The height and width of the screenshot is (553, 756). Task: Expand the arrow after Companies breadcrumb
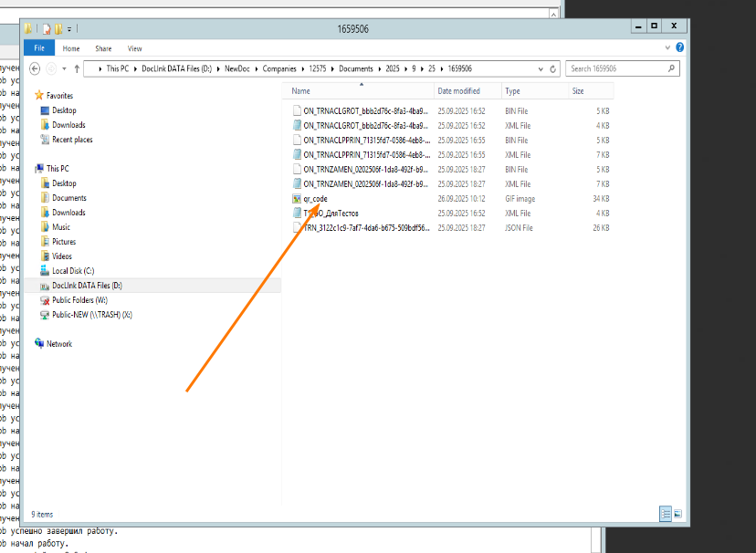[x=303, y=68]
